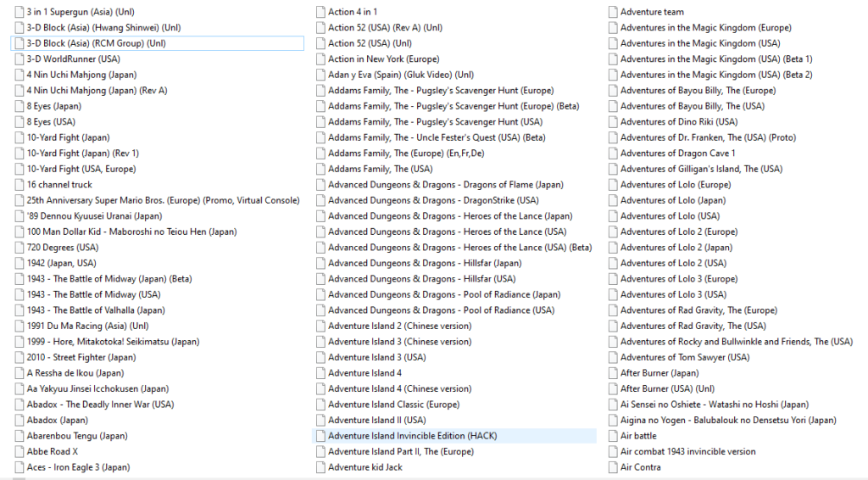
Task: Click the icon next to Adventure kid Jack
Action: [x=320, y=467]
